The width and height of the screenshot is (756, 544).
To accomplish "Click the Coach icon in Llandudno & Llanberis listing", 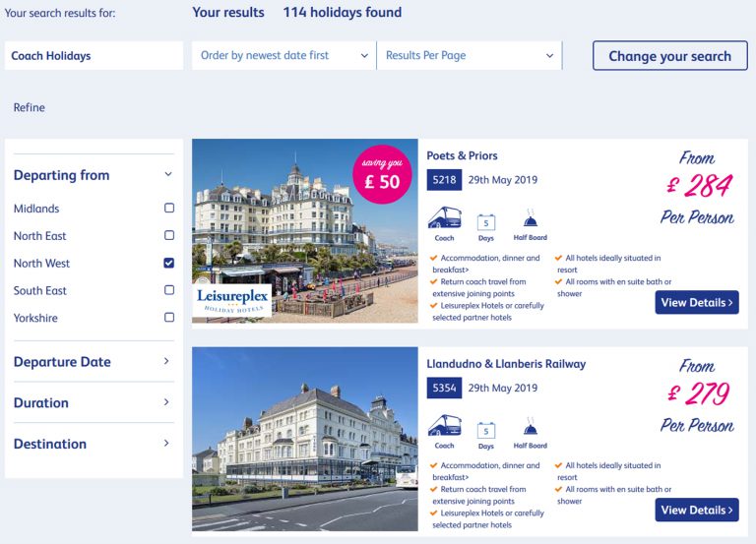I will pos(445,426).
